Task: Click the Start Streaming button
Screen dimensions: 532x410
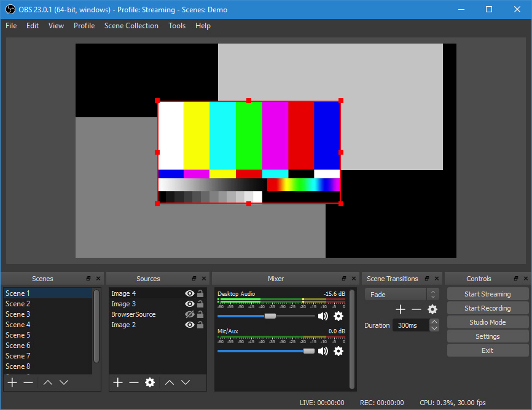Action: (x=487, y=293)
